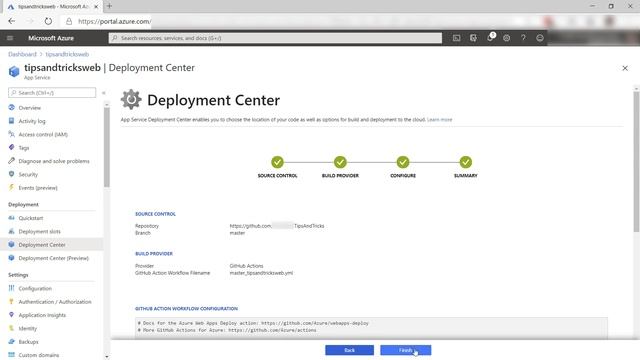Open Deployment Center (Preview)
Screen dimensions: 640x360
click(53, 258)
